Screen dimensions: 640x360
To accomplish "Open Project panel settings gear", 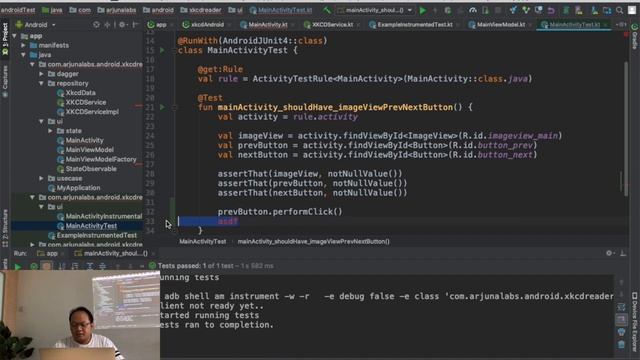I will coord(122,24).
